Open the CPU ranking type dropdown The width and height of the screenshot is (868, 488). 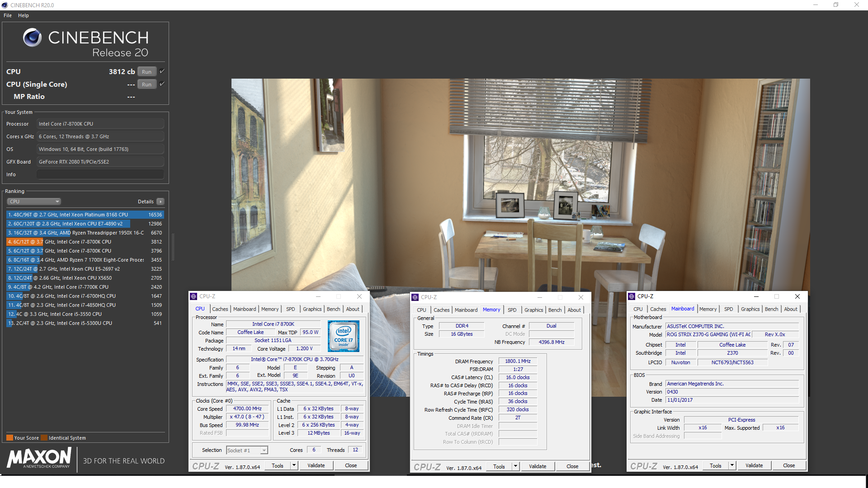[x=34, y=202]
